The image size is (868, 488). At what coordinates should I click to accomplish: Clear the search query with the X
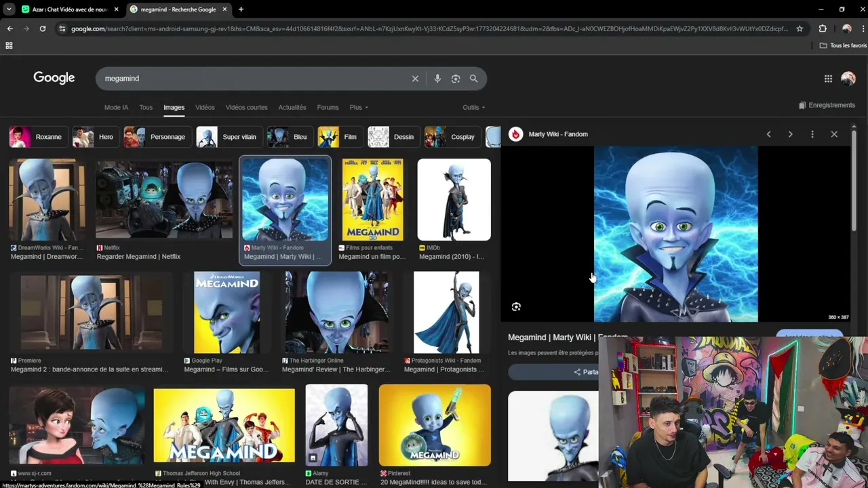415,79
